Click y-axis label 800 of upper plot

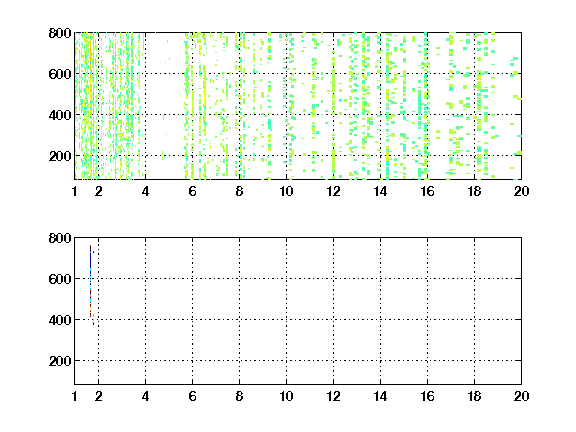[60, 33]
